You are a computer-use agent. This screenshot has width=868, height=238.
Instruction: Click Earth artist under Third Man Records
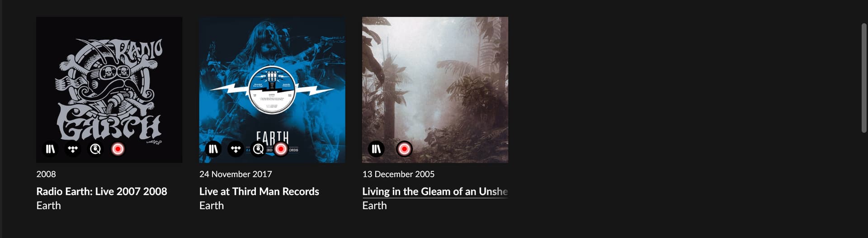(x=212, y=205)
